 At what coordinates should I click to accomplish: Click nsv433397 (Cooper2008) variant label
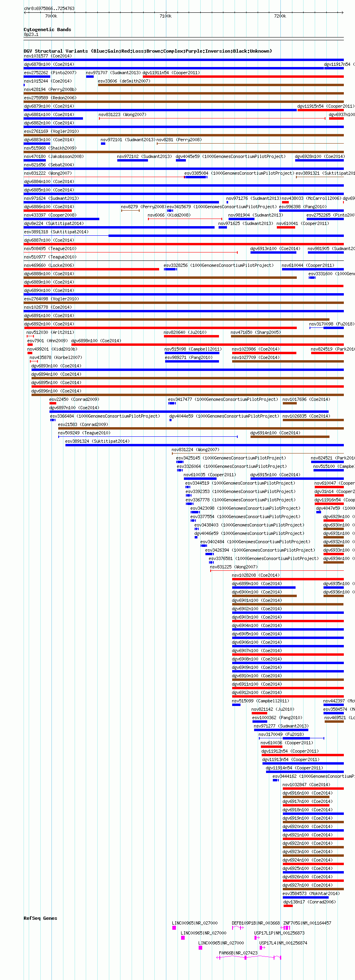pyautogui.click(x=50, y=215)
